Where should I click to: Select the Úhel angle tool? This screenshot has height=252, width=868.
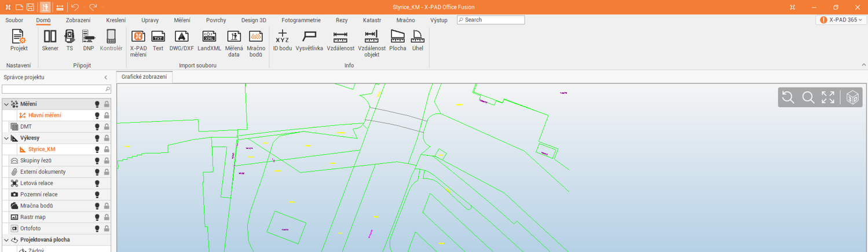417,40
